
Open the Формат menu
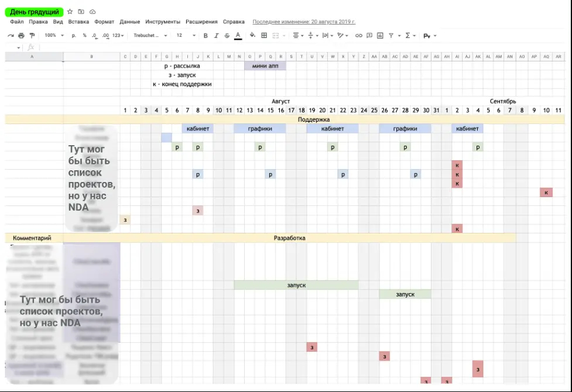coord(104,22)
